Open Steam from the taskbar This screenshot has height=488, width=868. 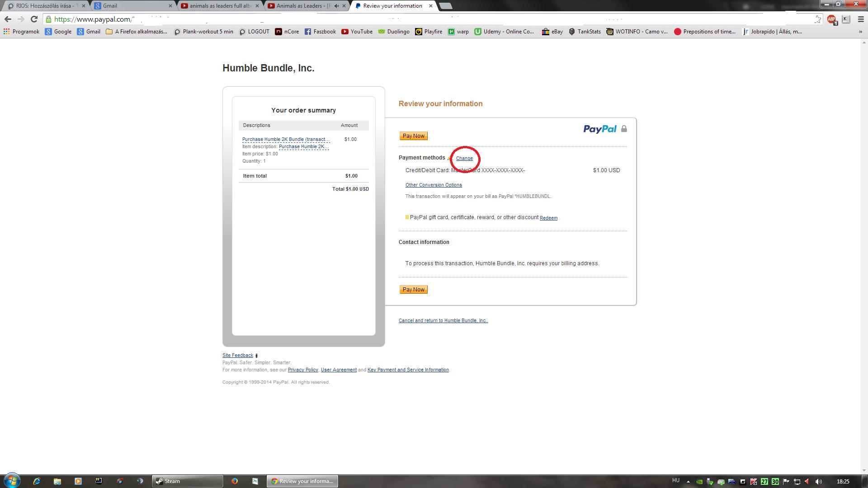187,481
